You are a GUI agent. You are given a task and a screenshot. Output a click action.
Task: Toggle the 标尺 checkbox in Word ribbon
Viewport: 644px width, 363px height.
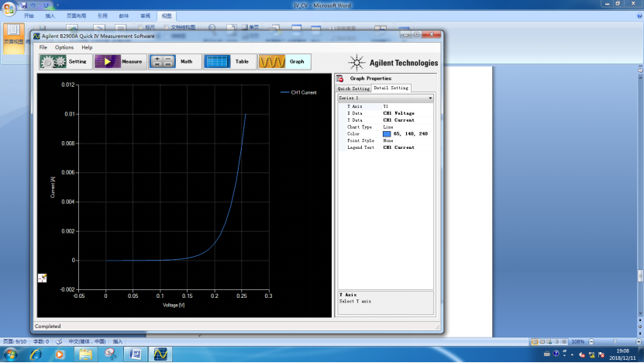tap(141, 27)
